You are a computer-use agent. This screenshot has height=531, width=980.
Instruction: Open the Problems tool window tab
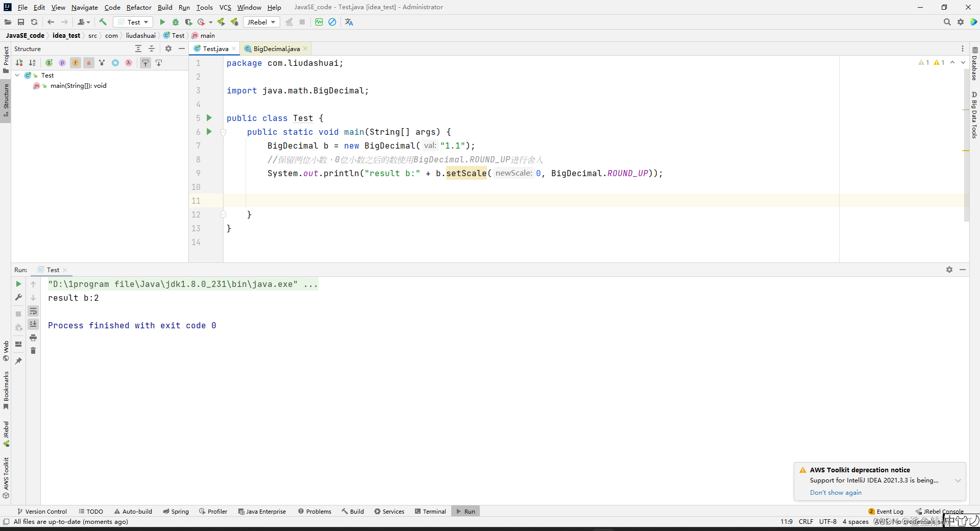point(315,511)
